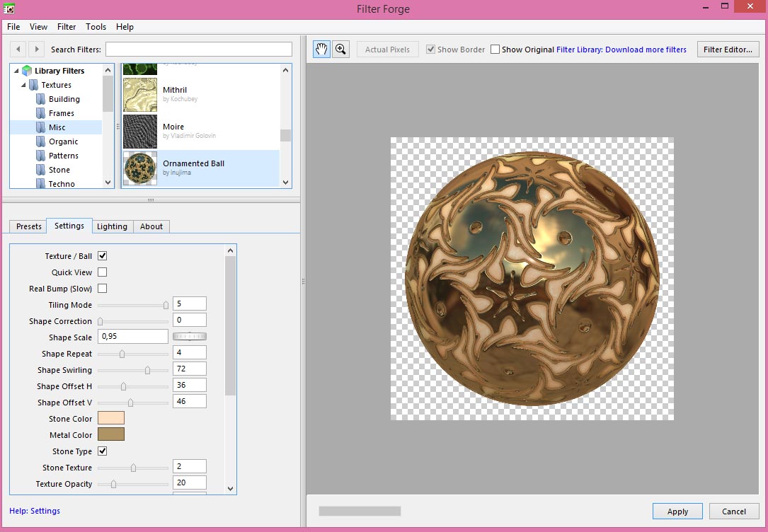Click the back navigation arrow
The width and height of the screenshot is (768, 532).
pyautogui.click(x=18, y=50)
